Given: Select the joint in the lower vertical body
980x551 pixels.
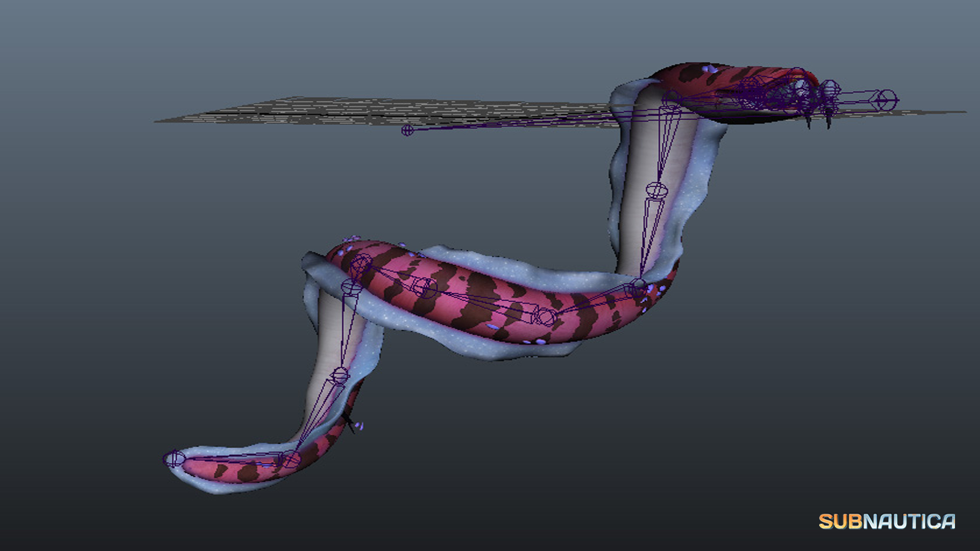Looking at the screenshot, I should [340, 376].
